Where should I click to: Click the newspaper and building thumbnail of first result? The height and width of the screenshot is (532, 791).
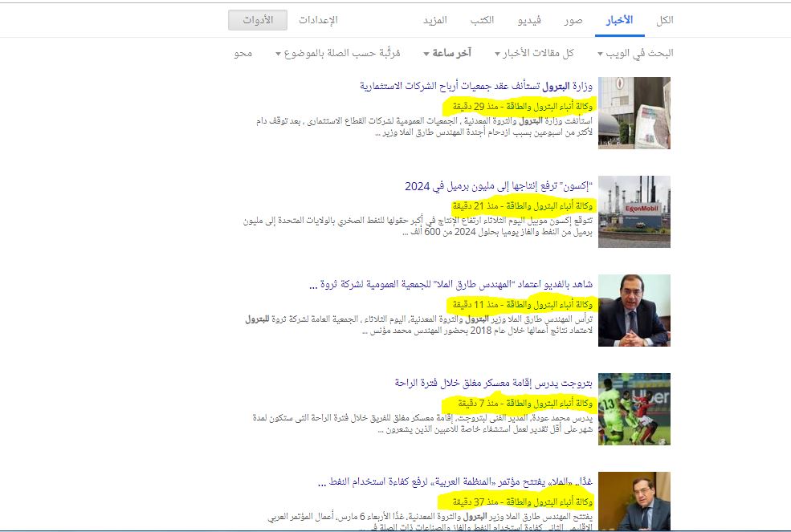[634, 113]
